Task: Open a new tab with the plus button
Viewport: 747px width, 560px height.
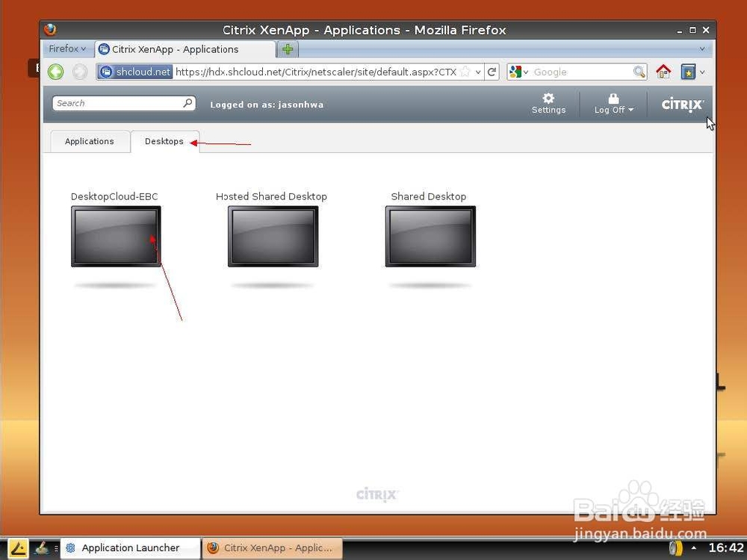Action: [288, 49]
